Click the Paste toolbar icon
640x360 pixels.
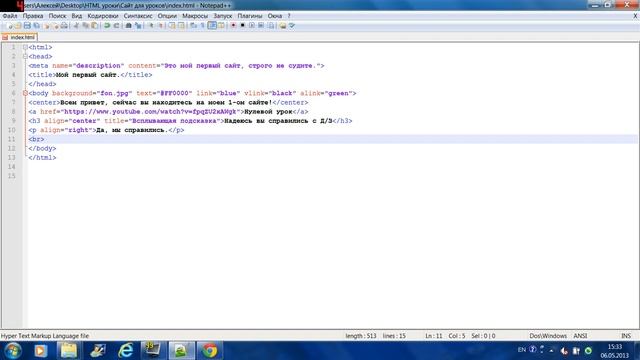94,26
